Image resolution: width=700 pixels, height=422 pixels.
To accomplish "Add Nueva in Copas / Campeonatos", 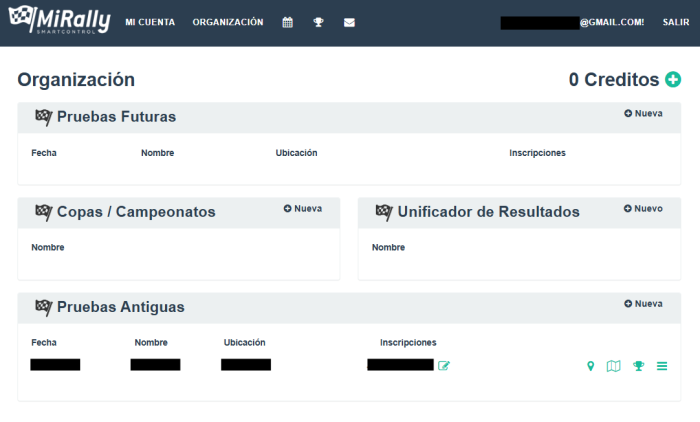I will click(x=303, y=208).
